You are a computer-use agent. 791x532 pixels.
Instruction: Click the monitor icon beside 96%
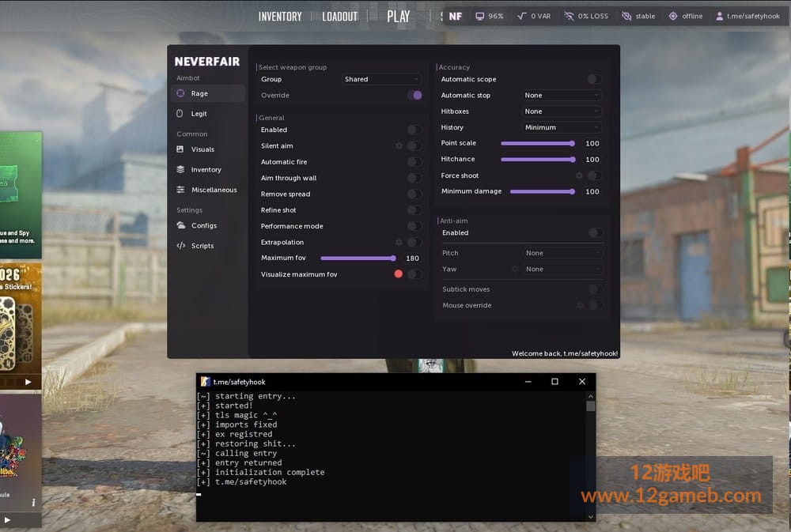coord(480,16)
